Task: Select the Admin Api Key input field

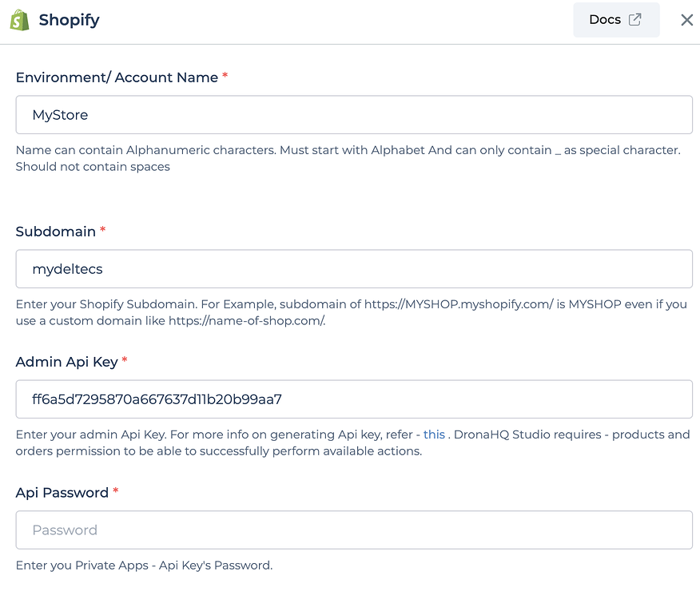Action: 354,399
